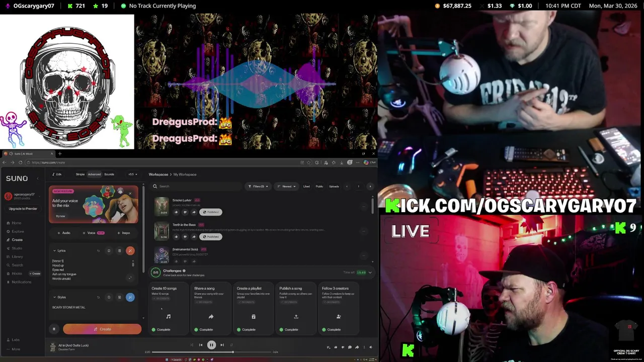The height and width of the screenshot is (362, 644).
Task: Seek within the player progress bar
Action: [x=211, y=352]
